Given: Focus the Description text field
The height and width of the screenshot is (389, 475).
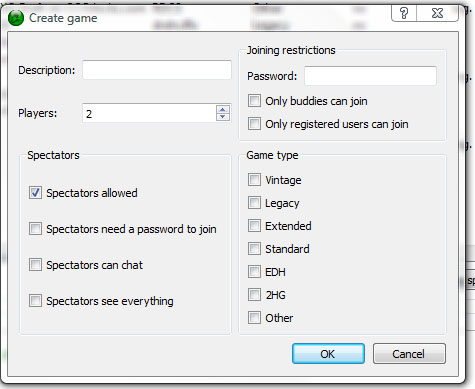Looking at the screenshot, I should coord(157,70).
